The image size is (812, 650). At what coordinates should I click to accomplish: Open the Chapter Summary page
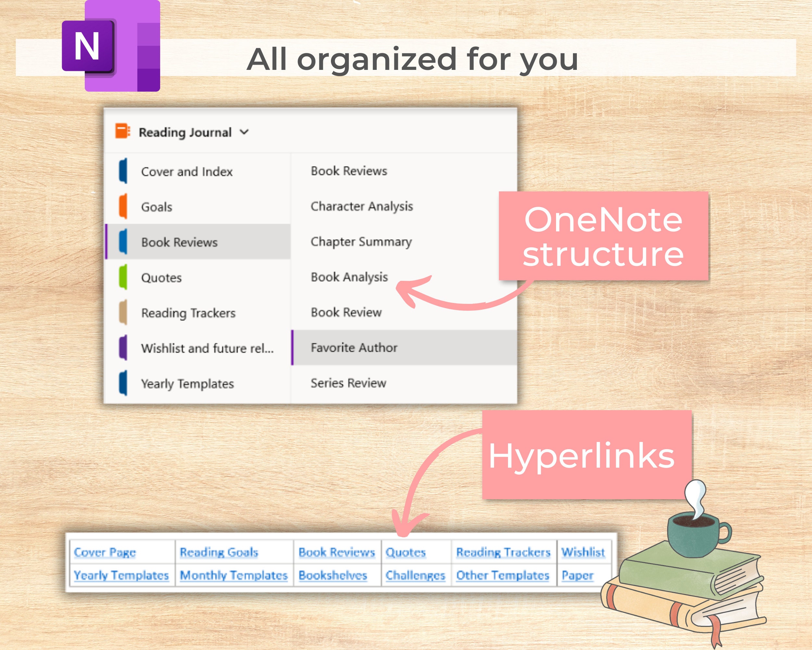pos(360,241)
